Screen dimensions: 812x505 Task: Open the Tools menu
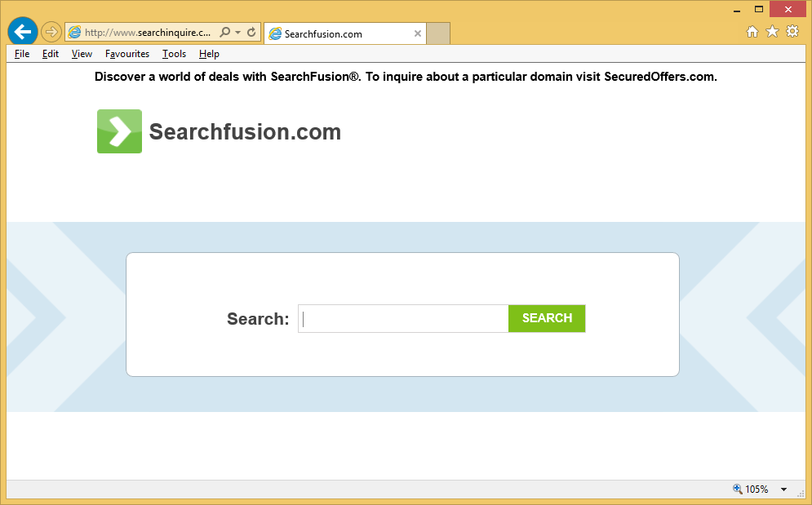(x=174, y=54)
